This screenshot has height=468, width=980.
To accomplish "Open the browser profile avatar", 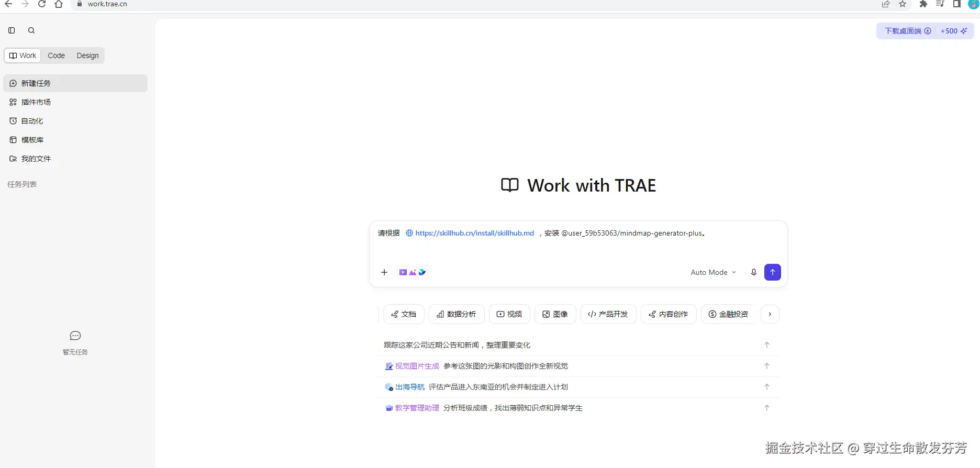I will pos(973,4).
